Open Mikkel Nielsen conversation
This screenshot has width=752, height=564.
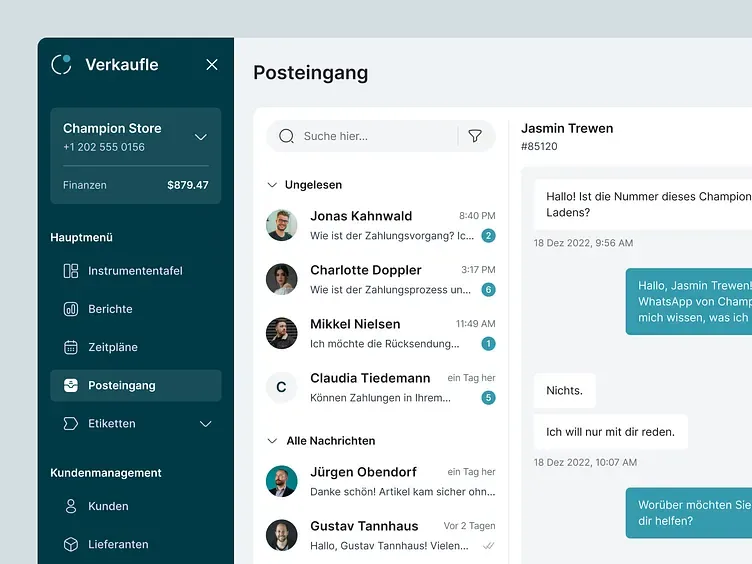381,333
